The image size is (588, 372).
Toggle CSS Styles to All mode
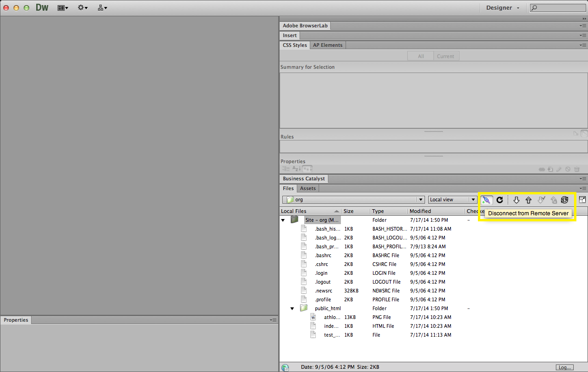421,56
